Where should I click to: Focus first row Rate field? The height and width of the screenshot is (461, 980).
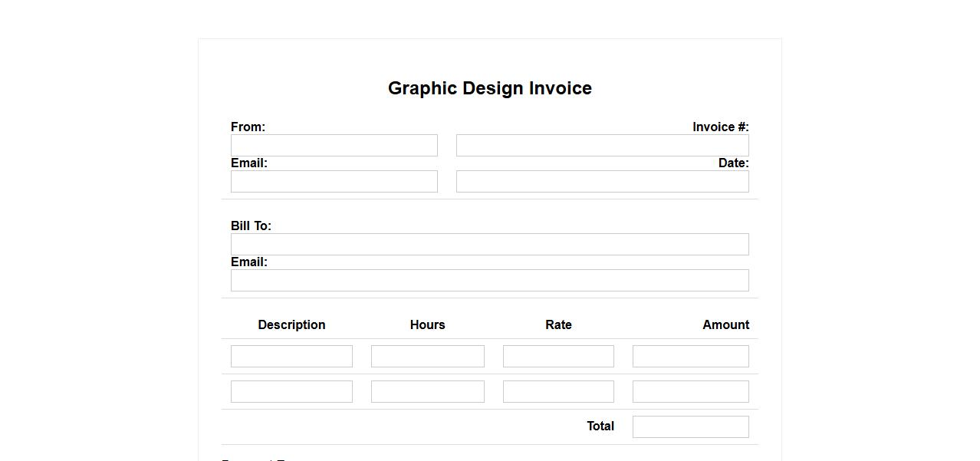[x=558, y=356]
